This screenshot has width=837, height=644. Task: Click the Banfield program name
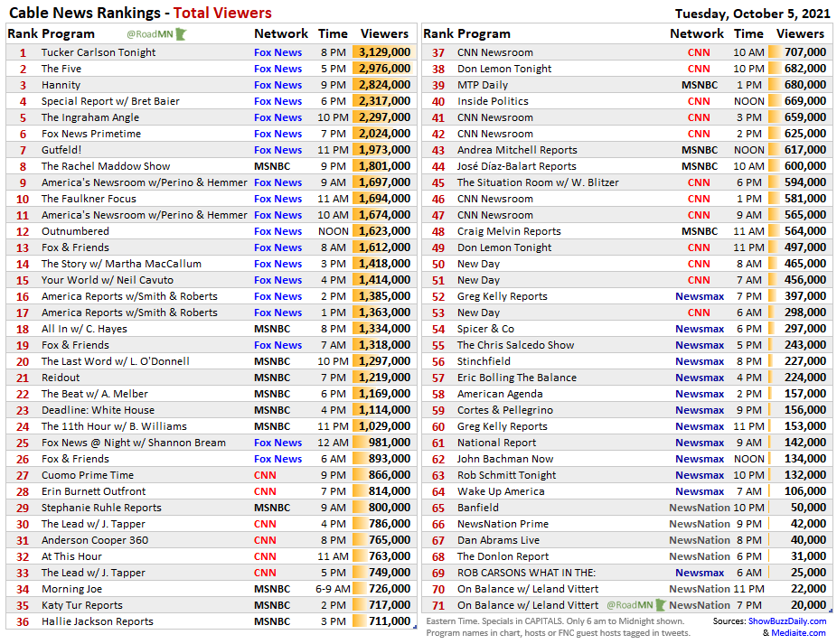[x=478, y=508]
